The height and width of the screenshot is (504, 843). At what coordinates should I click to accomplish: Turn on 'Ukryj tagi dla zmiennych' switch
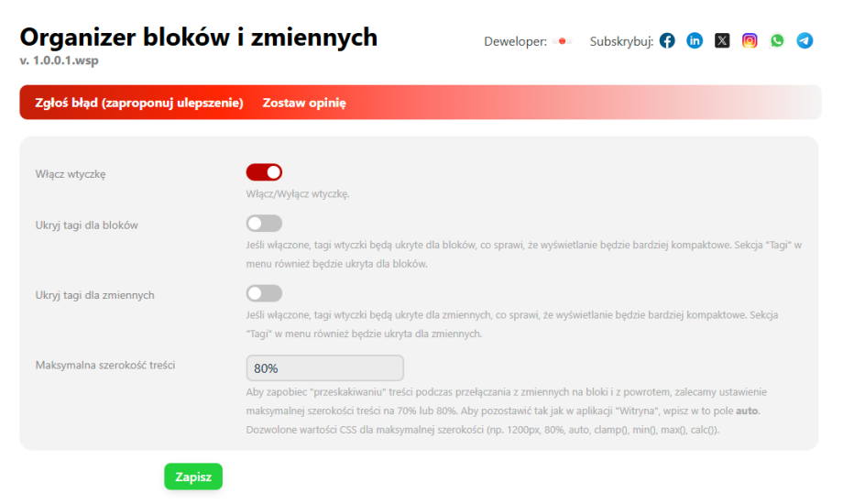click(264, 293)
